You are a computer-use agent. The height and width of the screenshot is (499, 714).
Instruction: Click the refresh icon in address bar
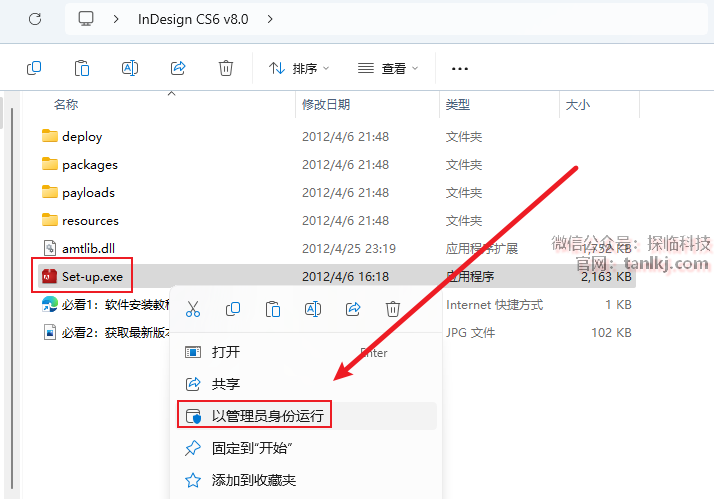click(35, 19)
